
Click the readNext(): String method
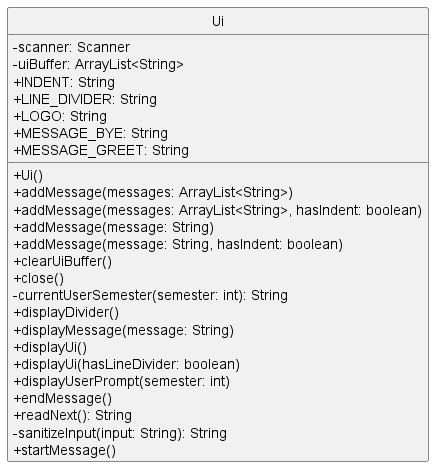(x=73, y=415)
